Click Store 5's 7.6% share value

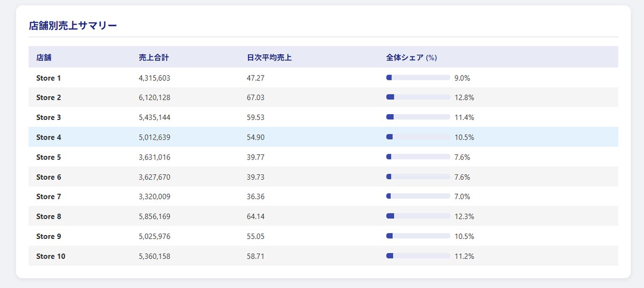point(462,157)
